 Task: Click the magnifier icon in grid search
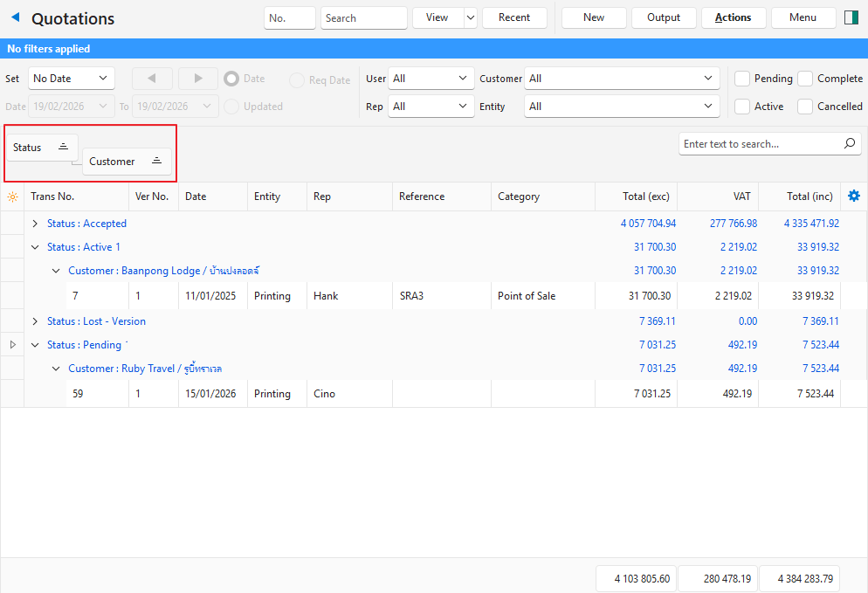[849, 144]
